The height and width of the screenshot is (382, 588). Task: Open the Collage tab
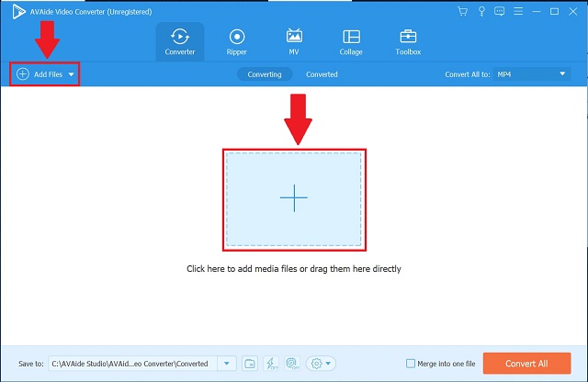click(x=351, y=41)
